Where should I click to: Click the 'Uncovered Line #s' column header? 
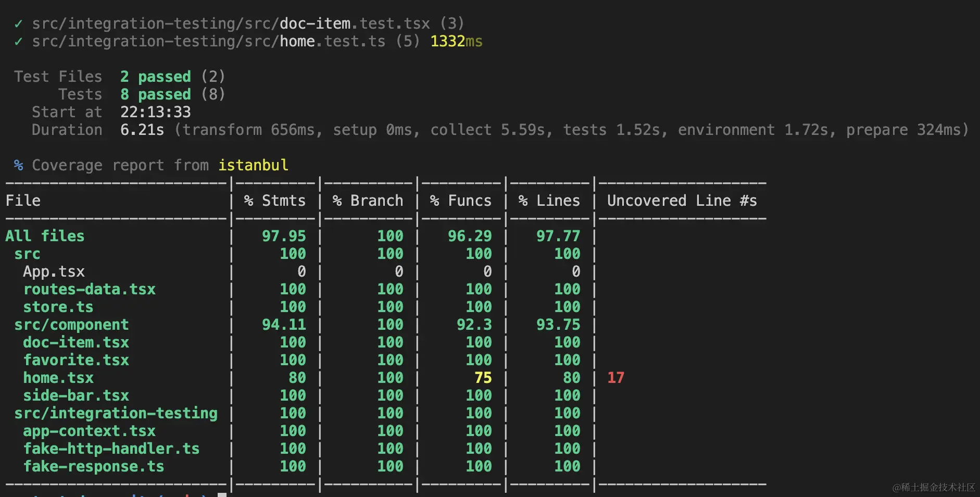682,201
